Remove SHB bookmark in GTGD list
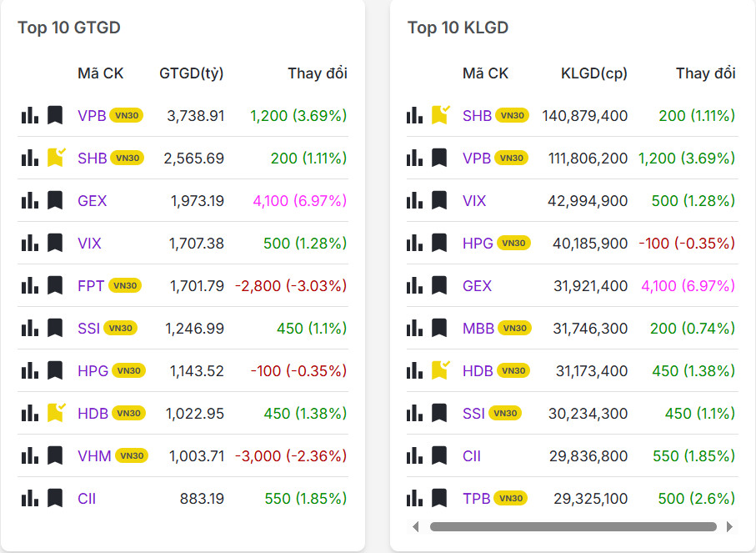The image size is (756, 553). [56, 157]
